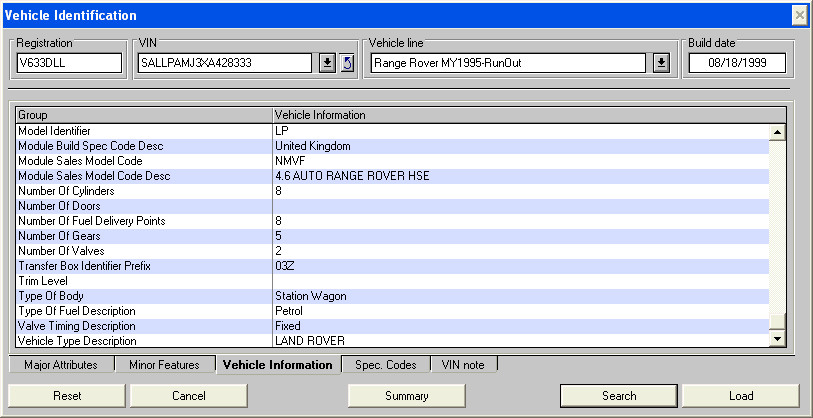The width and height of the screenshot is (813, 418).
Task: Click '4.6 AUTO RANGE ROVER HSE' value
Action: point(353,176)
